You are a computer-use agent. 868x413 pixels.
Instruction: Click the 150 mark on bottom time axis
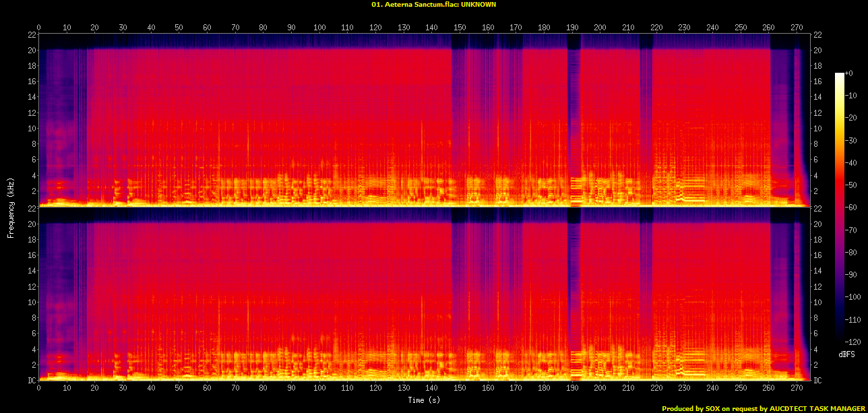point(460,388)
